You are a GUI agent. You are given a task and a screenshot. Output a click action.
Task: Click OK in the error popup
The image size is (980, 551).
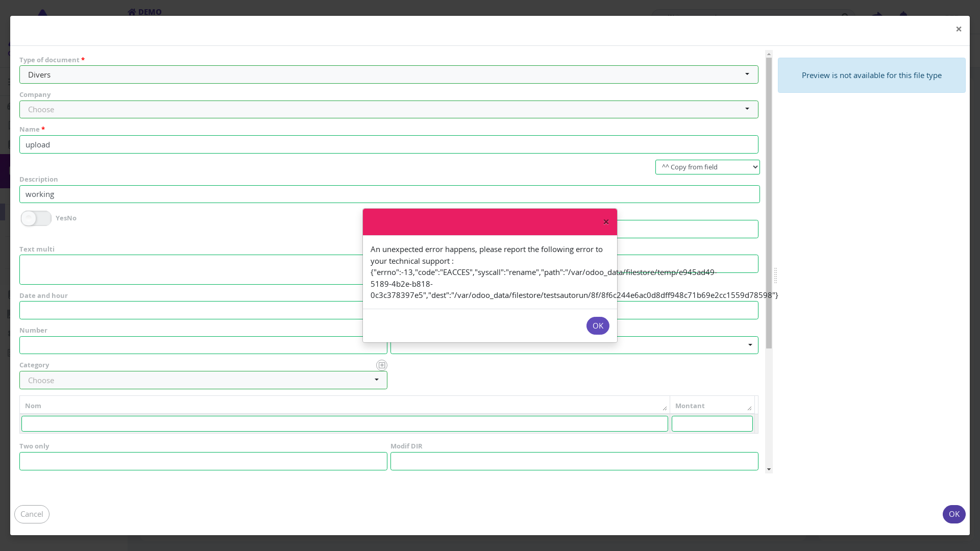tap(597, 325)
